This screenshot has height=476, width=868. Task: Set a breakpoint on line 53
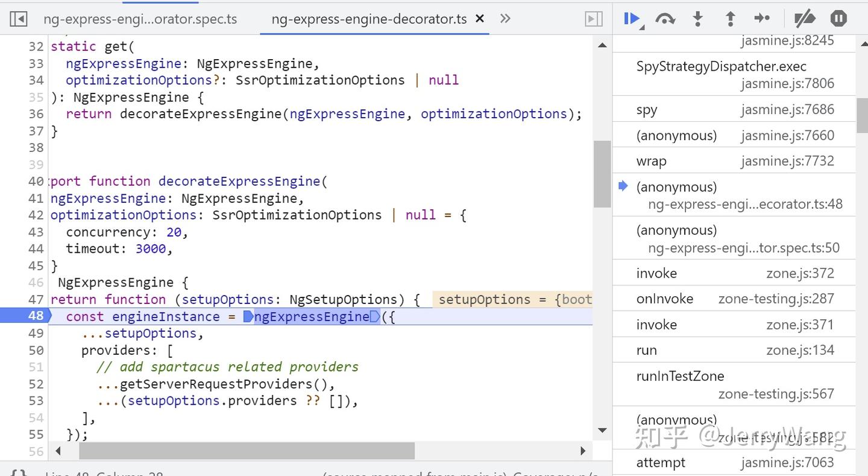pos(36,401)
